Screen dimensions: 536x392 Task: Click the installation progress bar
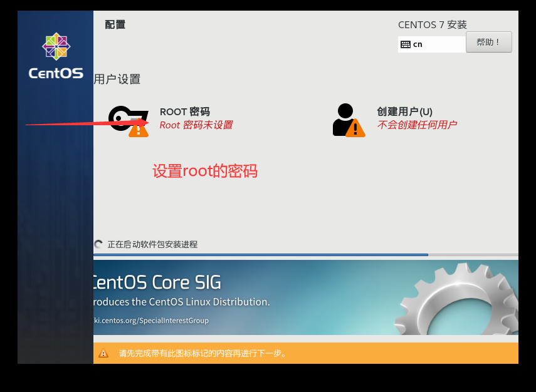click(306, 255)
